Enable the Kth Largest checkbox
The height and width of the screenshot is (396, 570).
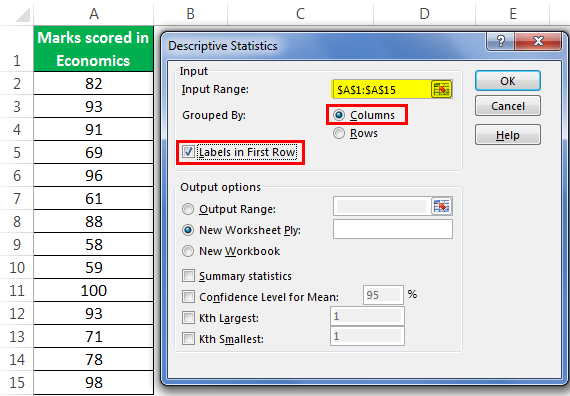(188, 318)
